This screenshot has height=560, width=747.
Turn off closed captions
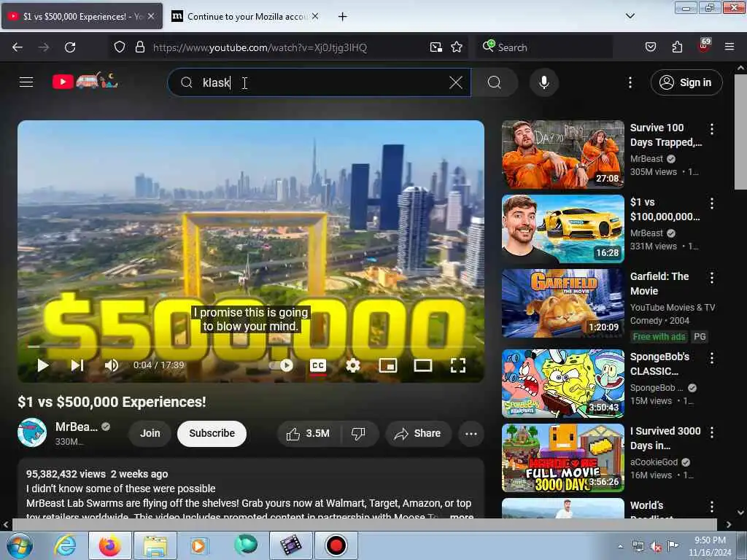[318, 365]
